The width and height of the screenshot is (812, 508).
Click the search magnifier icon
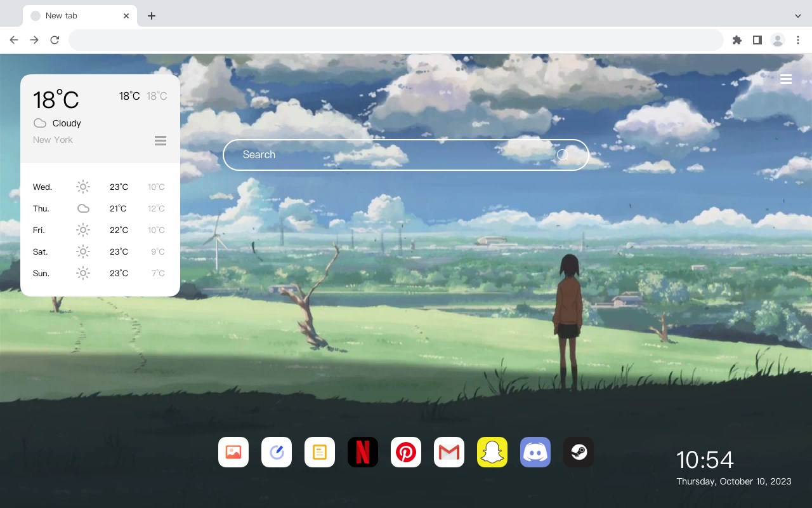[x=563, y=155]
